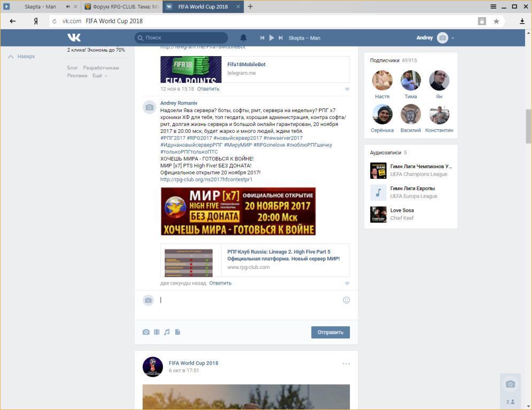The height and width of the screenshot is (410, 532).
Task: Skip to previous track in header player
Action: (262, 38)
